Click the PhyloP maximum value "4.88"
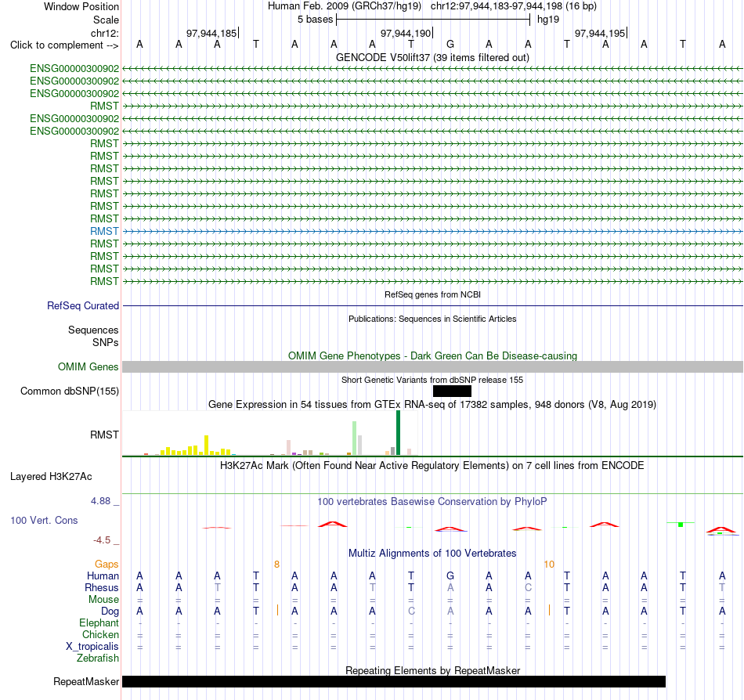This screenshot has height=700, width=744. pyautogui.click(x=100, y=501)
